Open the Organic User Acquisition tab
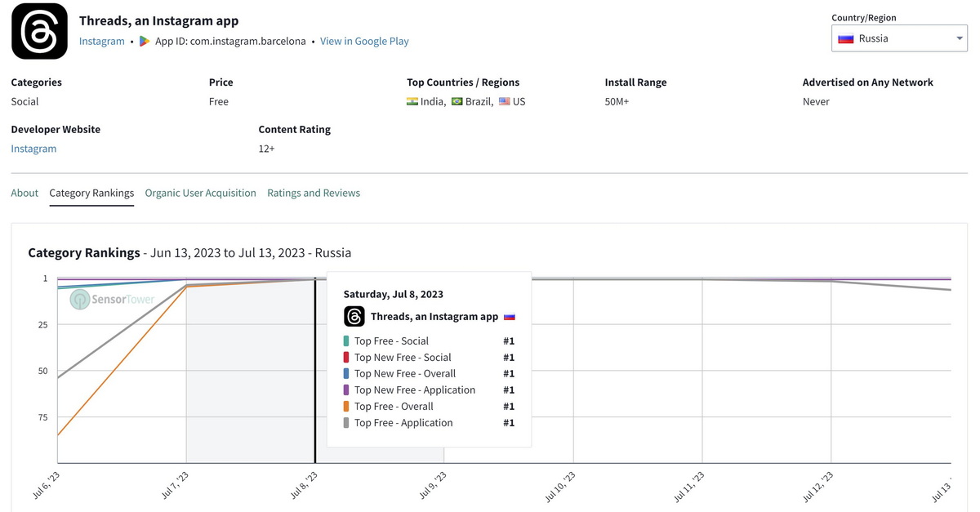 click(200, 193)
